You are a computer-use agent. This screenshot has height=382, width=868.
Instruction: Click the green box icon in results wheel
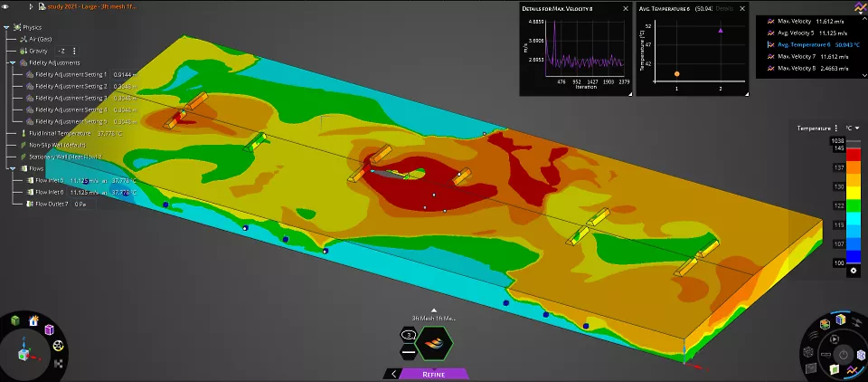[x=835, y=370]
